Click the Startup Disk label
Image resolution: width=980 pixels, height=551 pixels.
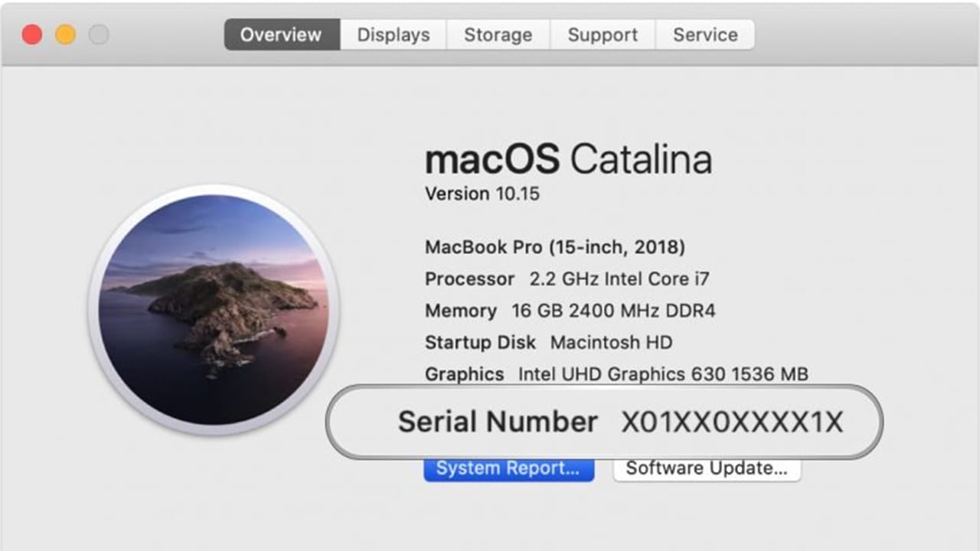pyautogui.click(x=481, y=343)
